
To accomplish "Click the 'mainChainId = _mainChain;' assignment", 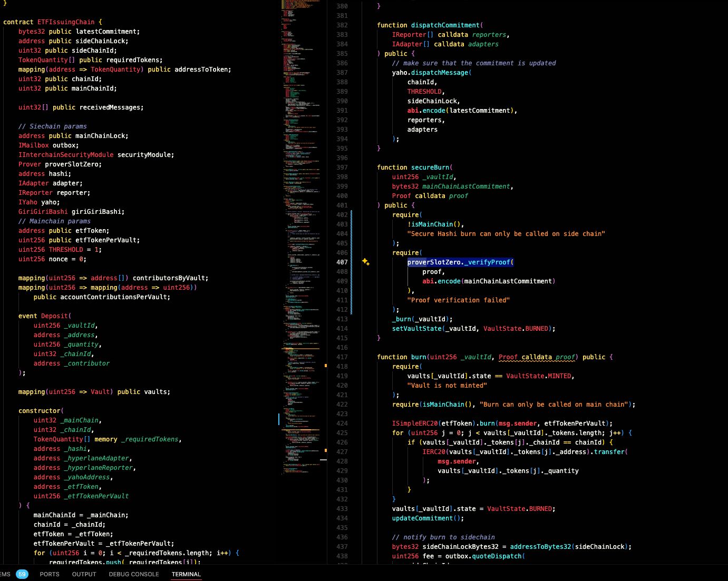I will [81, 515].
